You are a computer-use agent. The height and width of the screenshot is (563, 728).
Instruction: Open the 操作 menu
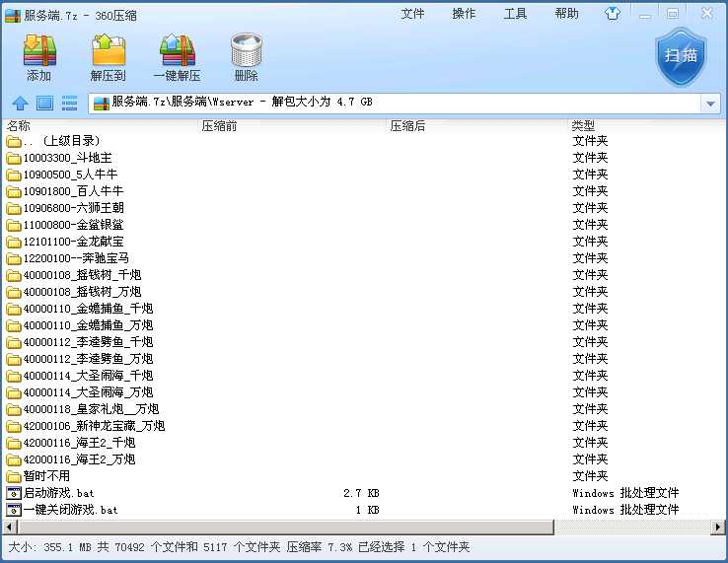point(464,14)
